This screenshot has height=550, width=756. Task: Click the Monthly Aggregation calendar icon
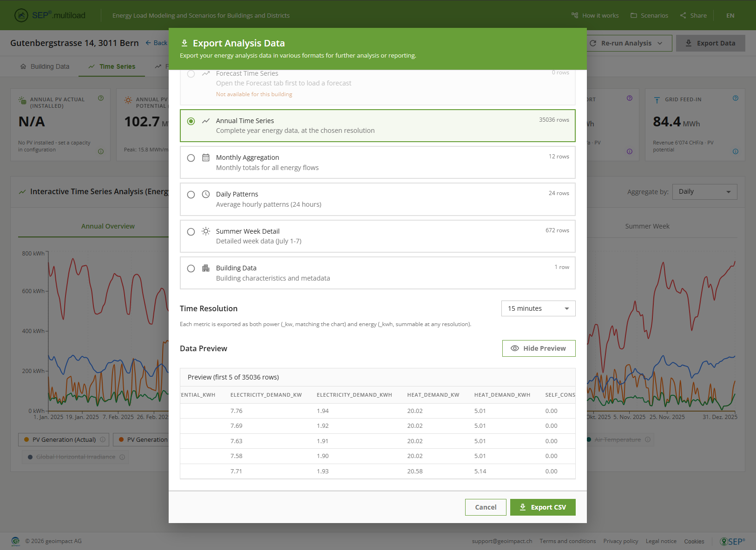206,157
